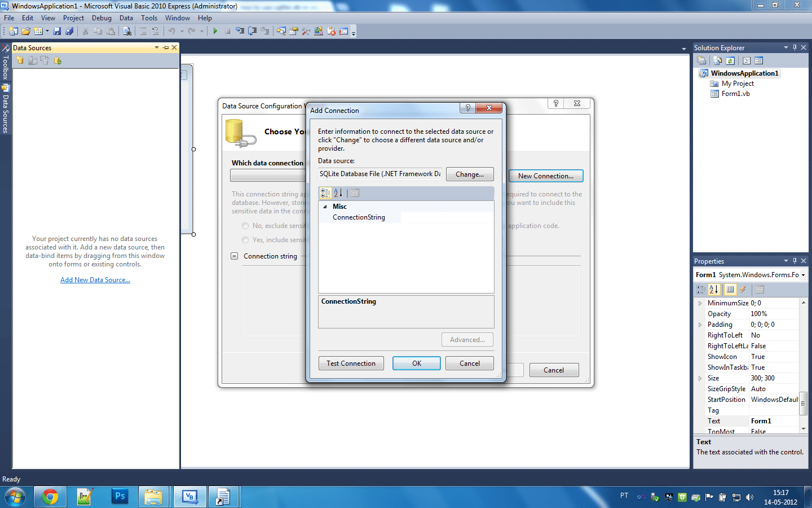
Task: Click the Start Debugging green play icon
Action: 215,31
